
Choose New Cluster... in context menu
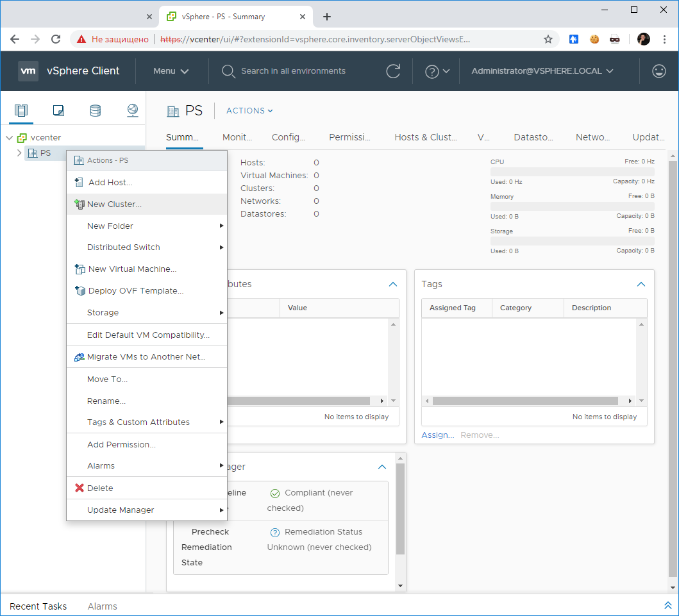[x=147, y=204]
